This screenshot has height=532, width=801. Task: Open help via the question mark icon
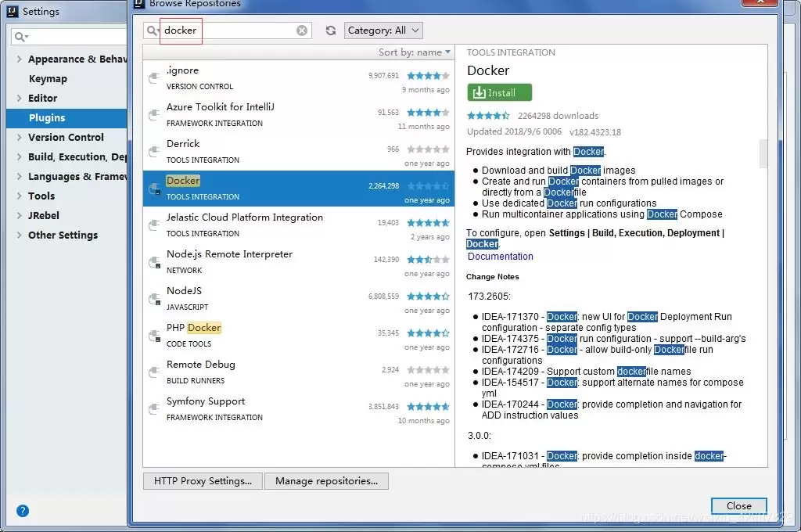point(22,511)
